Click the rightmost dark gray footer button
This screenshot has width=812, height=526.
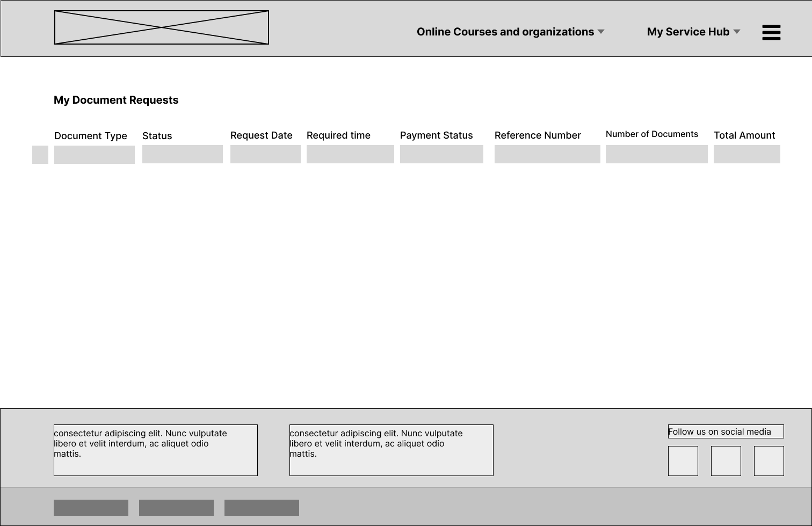tap(262, 508)
